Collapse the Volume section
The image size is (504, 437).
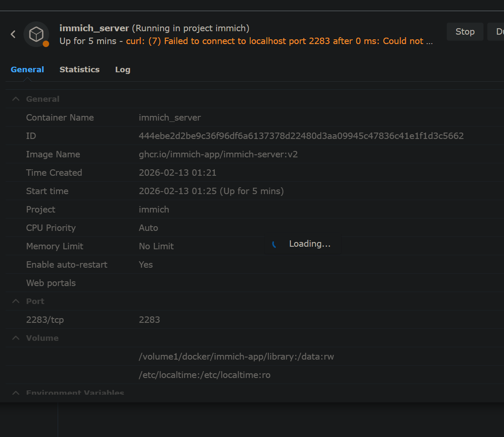point(15,338)
